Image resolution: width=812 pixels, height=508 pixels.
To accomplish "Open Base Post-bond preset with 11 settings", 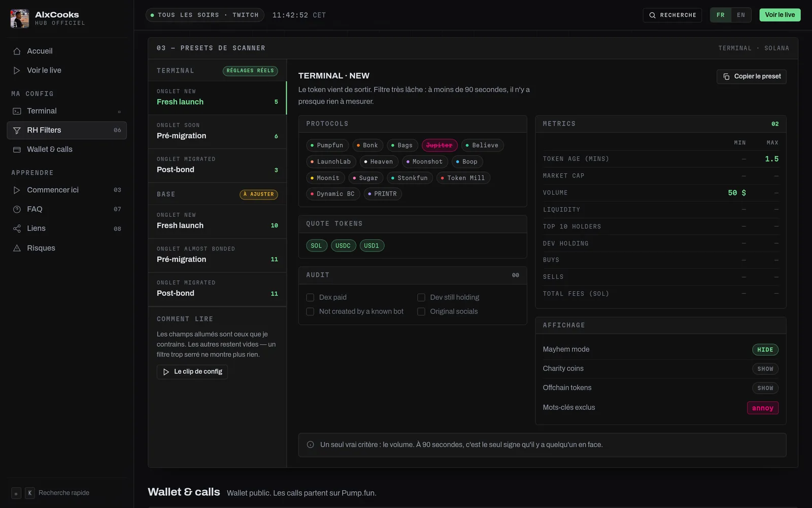I will pos(217,290).
